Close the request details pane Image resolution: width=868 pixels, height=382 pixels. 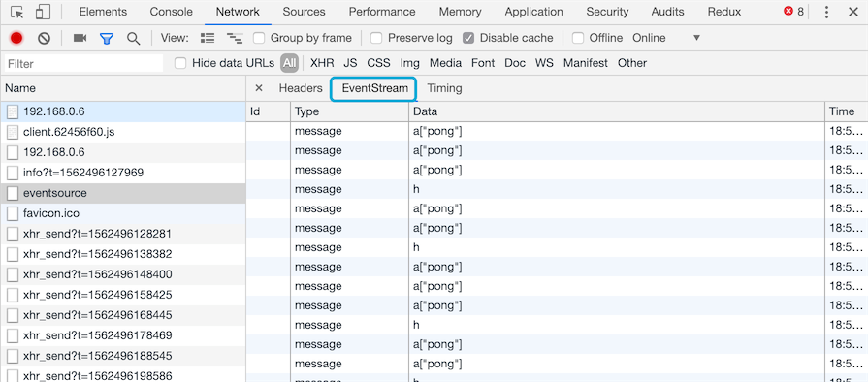[259, 88]
